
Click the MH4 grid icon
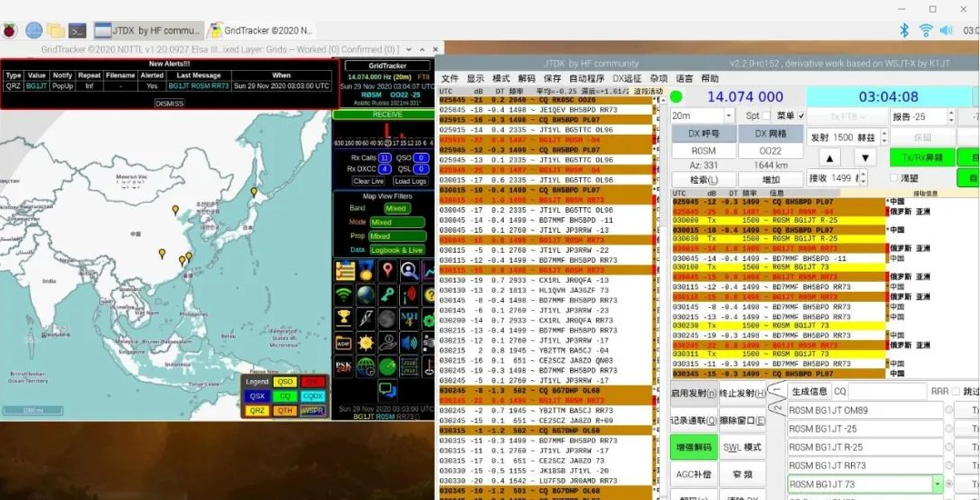point(409,318)
